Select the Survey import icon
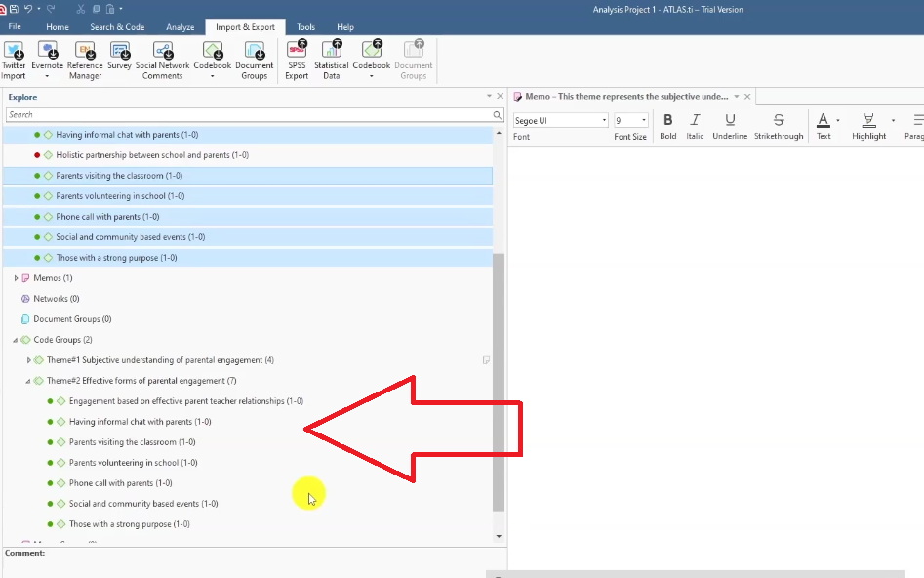The height and width of the screenshot is (578, 924). [119, 50]
